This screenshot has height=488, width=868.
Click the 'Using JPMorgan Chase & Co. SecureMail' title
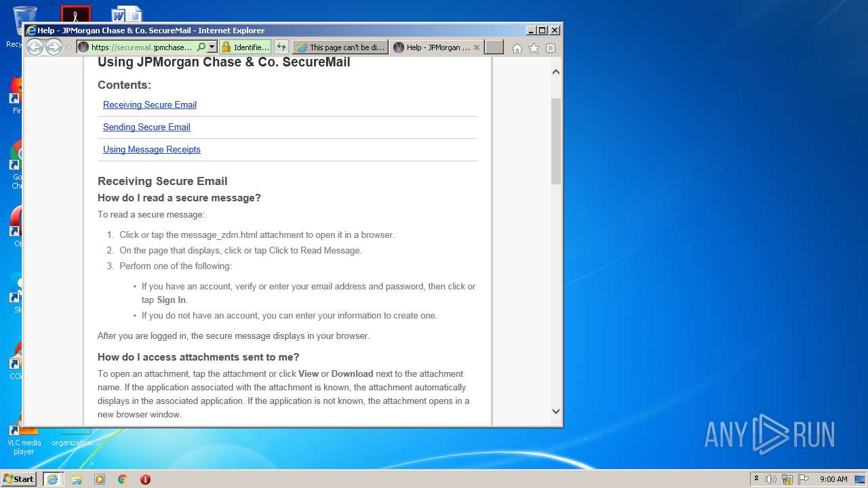point(224,62)
